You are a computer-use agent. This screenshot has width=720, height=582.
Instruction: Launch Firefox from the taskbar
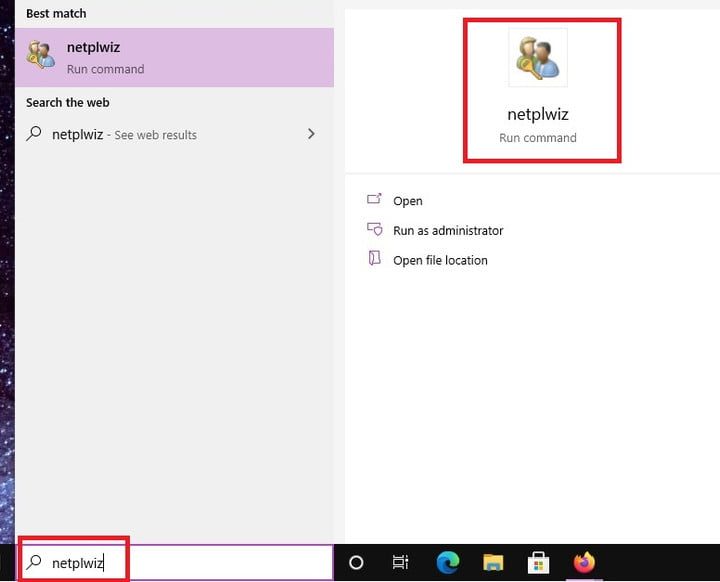[584, 562]
